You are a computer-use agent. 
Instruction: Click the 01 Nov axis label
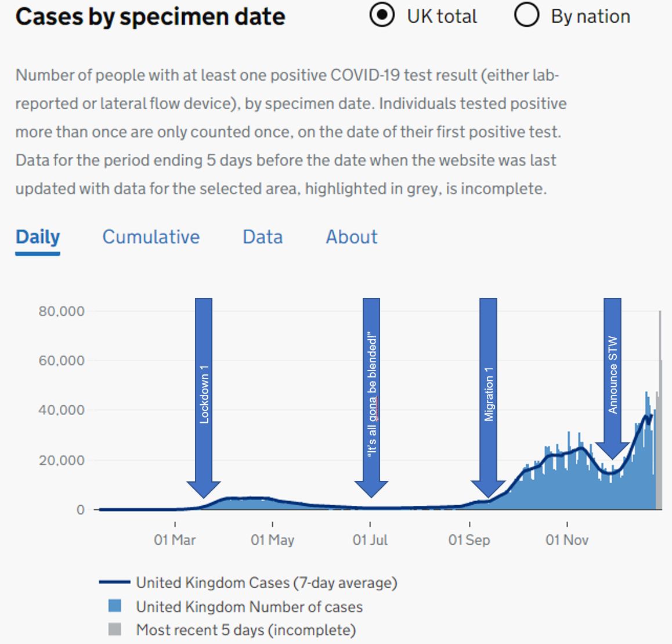click(567, 540)
